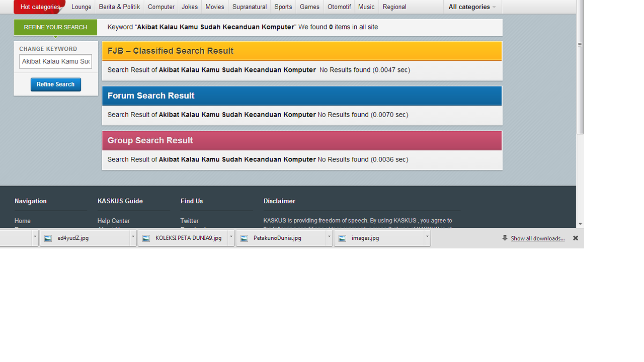Viewport: 644px width, 362px height.
Task: Expand options for PetakunoDunia.jpg download
Action: pos(330,238)
